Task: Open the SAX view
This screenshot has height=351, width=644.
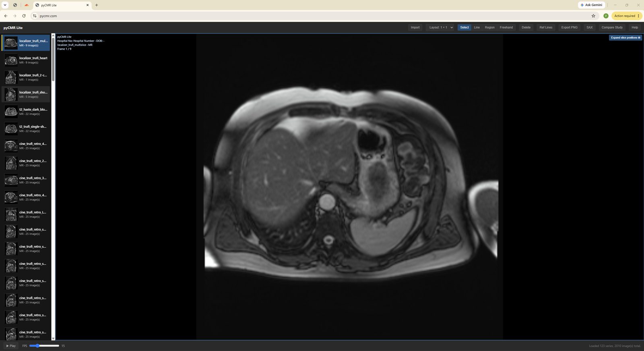Action: 589,27
